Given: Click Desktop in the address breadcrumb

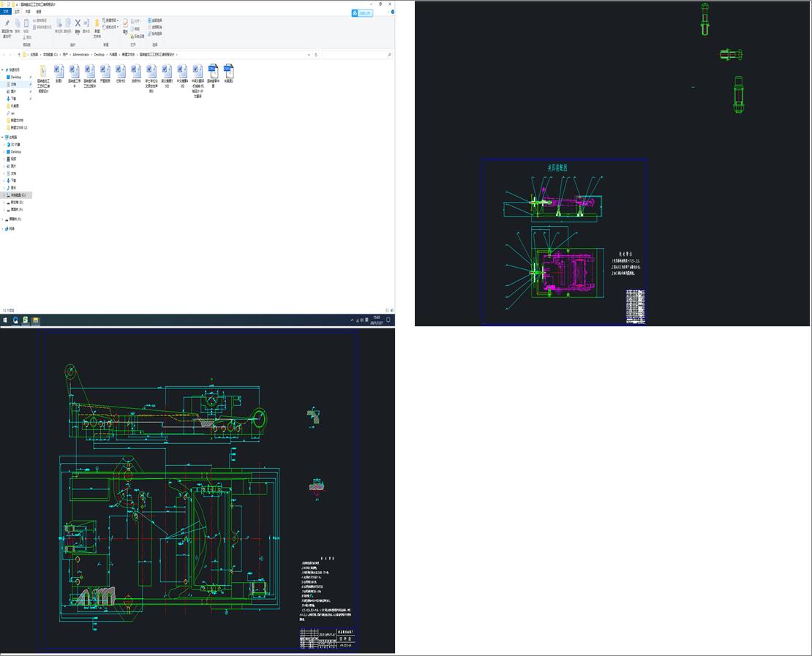Looking at the screenshot, I should point(99,54).
